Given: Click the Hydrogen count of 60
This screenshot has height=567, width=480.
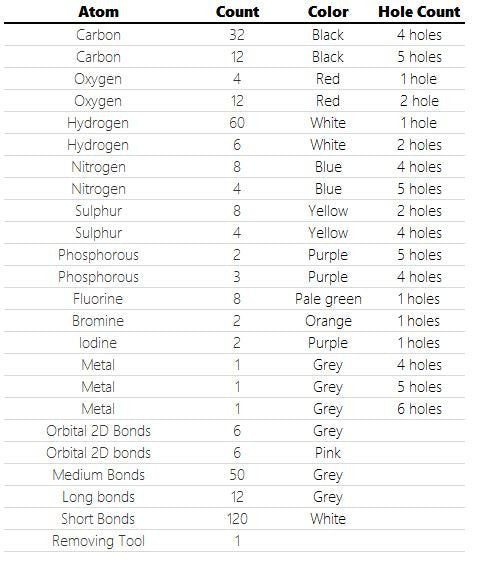Looking at the screenshot, I should 237,123.
